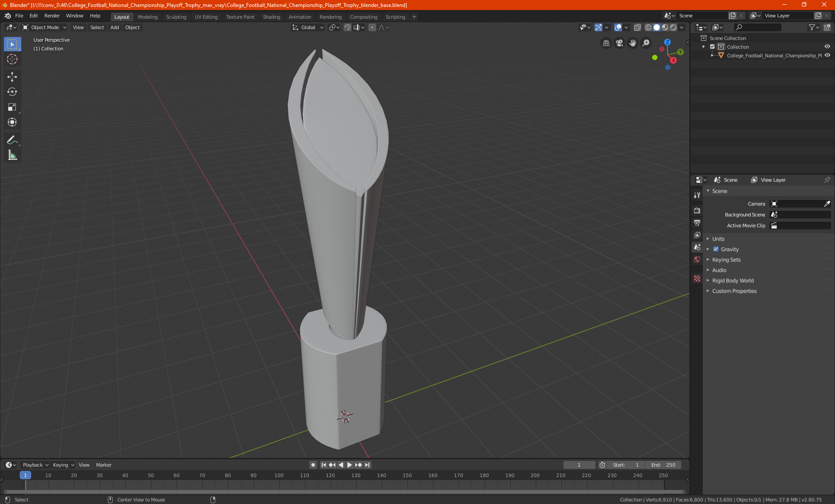The width and height of the screenshot is (835, 504).
Task: Expand the Keying Sets panel
Action: [x=726, y=260]
